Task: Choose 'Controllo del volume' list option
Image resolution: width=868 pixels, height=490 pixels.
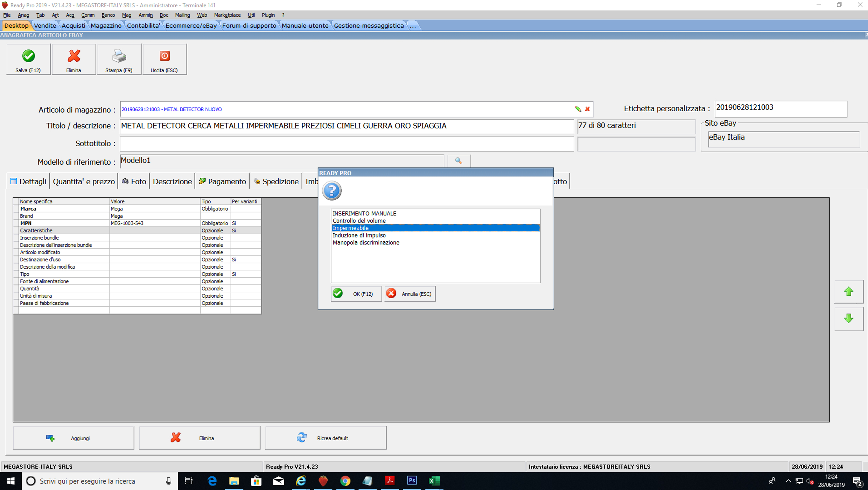Action: [x=359, y=221]
